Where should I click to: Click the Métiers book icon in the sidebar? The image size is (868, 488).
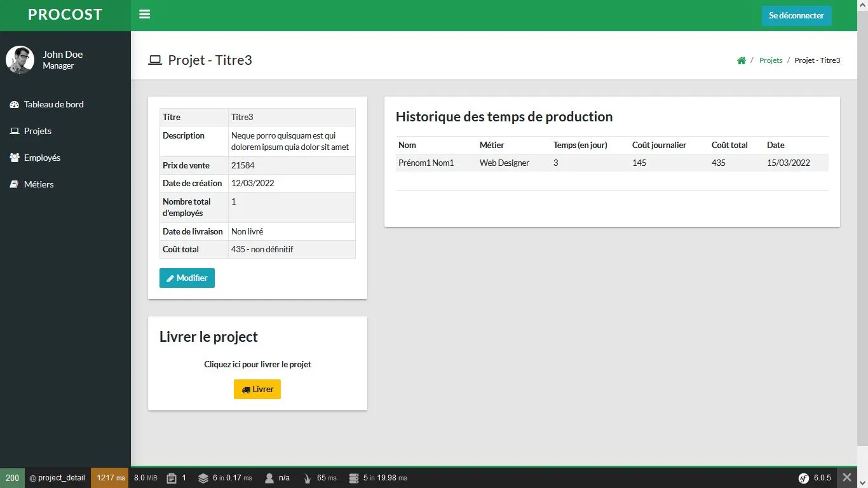tap(14, 184)
